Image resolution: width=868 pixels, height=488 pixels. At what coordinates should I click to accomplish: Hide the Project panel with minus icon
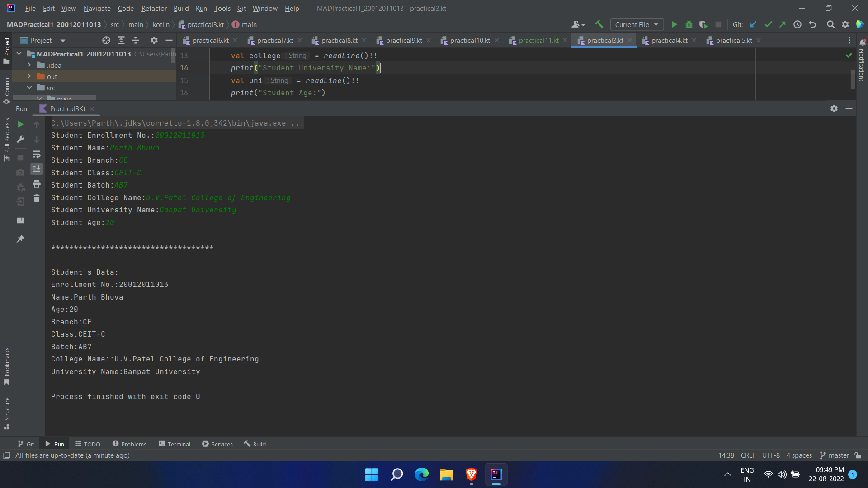[169, 40]
